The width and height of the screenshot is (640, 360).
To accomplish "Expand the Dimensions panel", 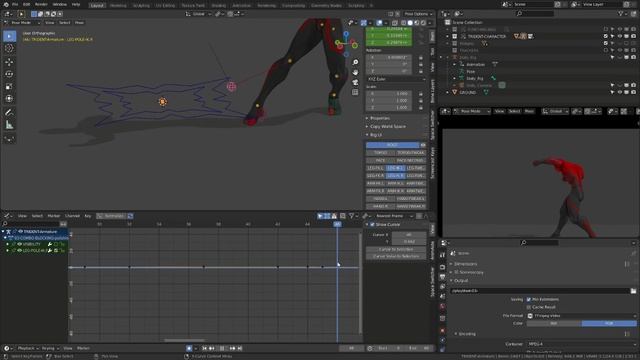I will click(x=465, y=264).
